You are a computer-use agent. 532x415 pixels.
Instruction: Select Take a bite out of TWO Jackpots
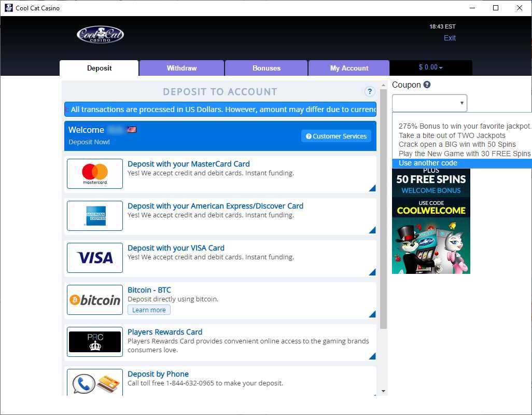(462, 135)
